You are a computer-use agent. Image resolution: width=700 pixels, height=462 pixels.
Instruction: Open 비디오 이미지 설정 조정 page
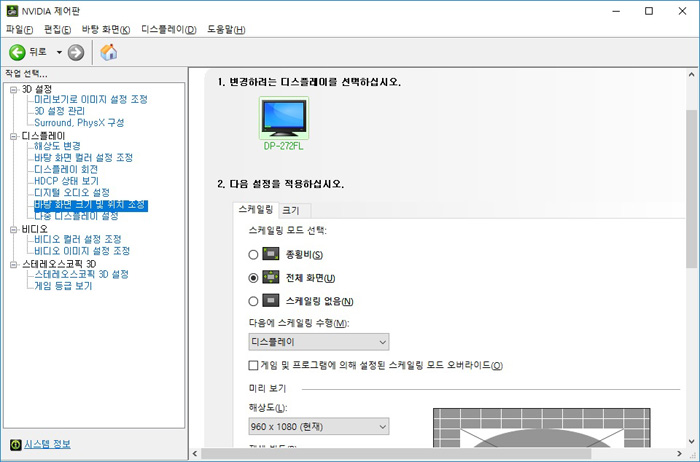click(x=82, y=251)
